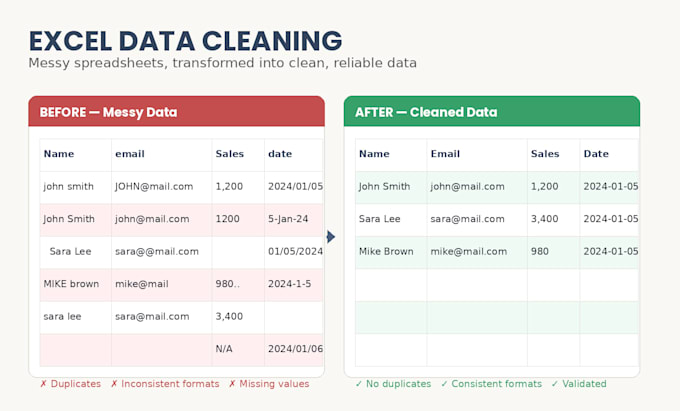Click the 'Name' header in Messy Data table
This screenshot has height=411, width=680.
59,154
